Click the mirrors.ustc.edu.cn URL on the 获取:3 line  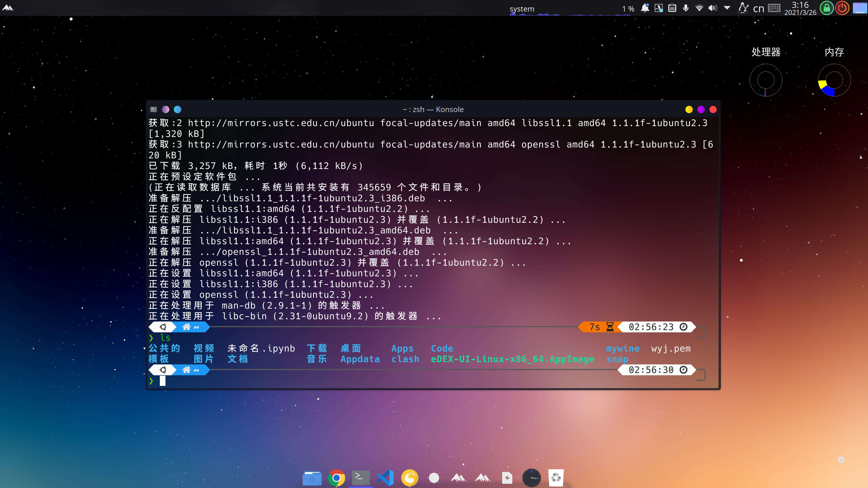tap(281, 145)
